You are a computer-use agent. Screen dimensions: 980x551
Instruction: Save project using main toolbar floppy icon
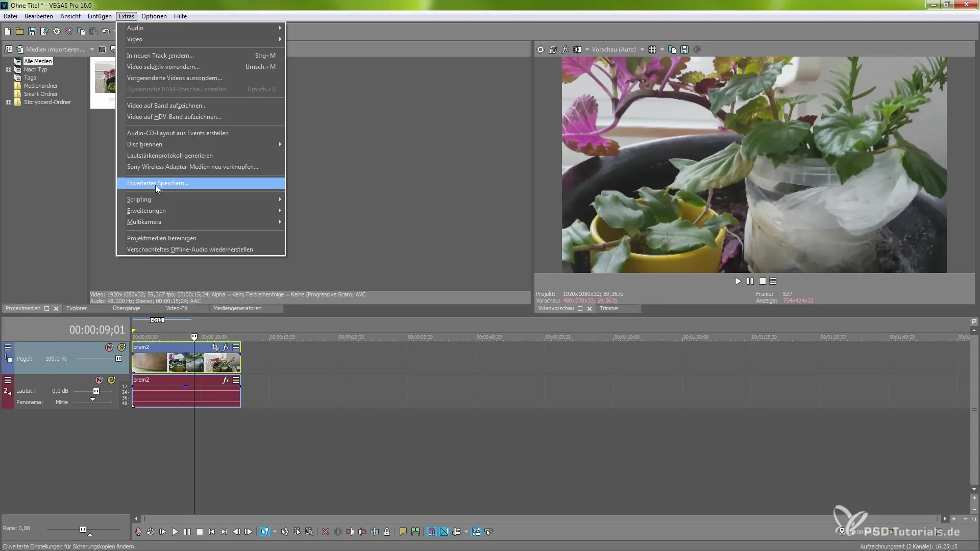(x=32, y=32)
